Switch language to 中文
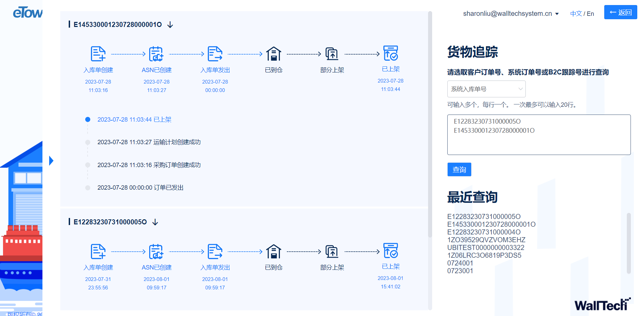The height and width of the screenshot is (316, 644). (x=576, y=14)
